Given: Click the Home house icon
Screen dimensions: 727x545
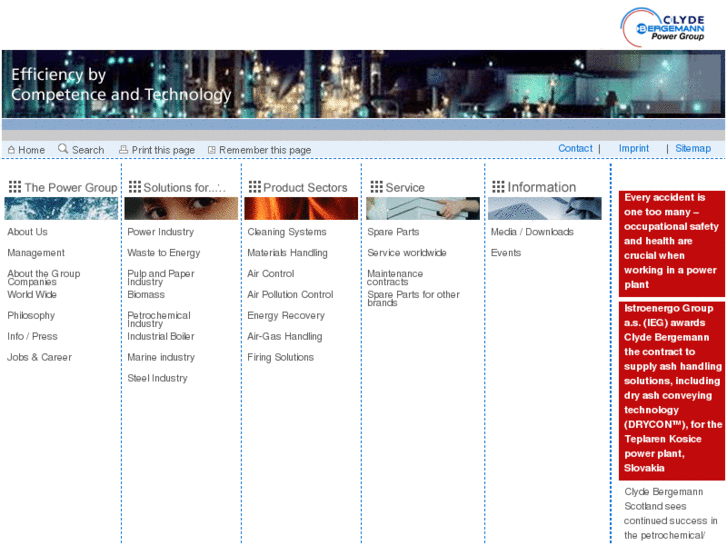Looking at the screenshot, I should pos(12,150).
